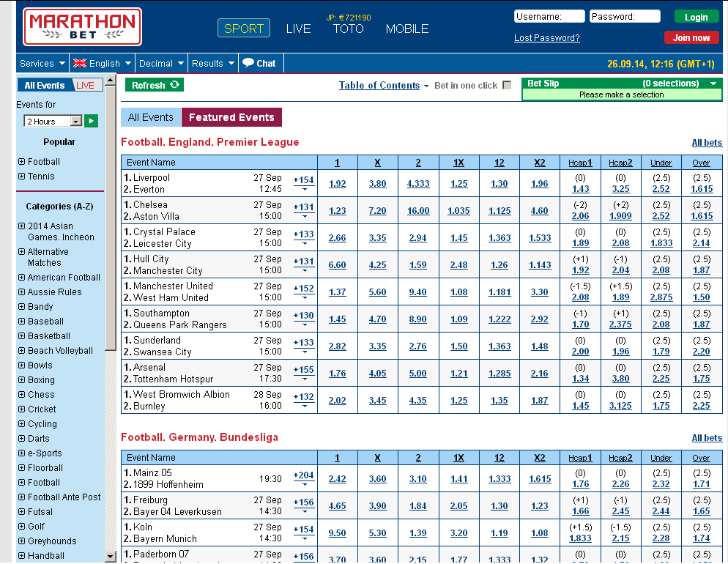The width and height of the screenshot is (728, 564).
Task: Select Southampton 1X odds 1.09
Action: tap(458, 319)
